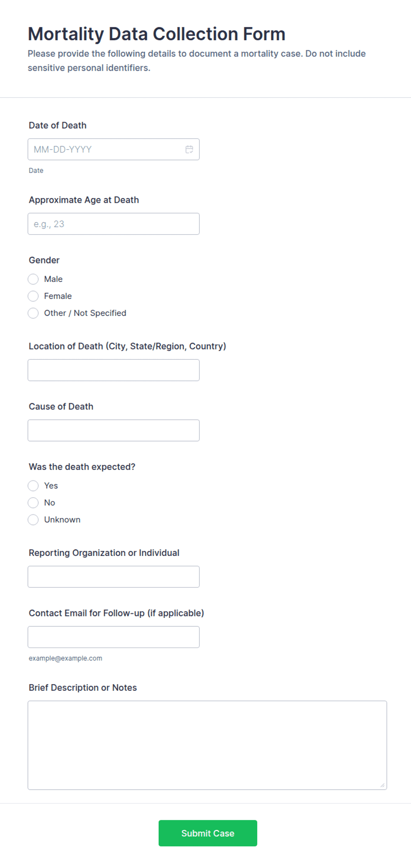Click inside the Brief Description or Notes textarea
Viewport: 411px width, 868px height.
pyautogui.click(x=207, y=745)
